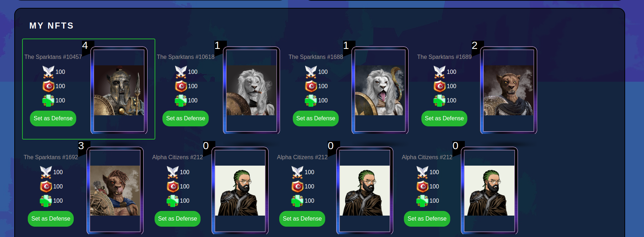Set Sparktans #1689 as Defense
Viewport: 644px width, 237px height.
click(x=444, y=118)
